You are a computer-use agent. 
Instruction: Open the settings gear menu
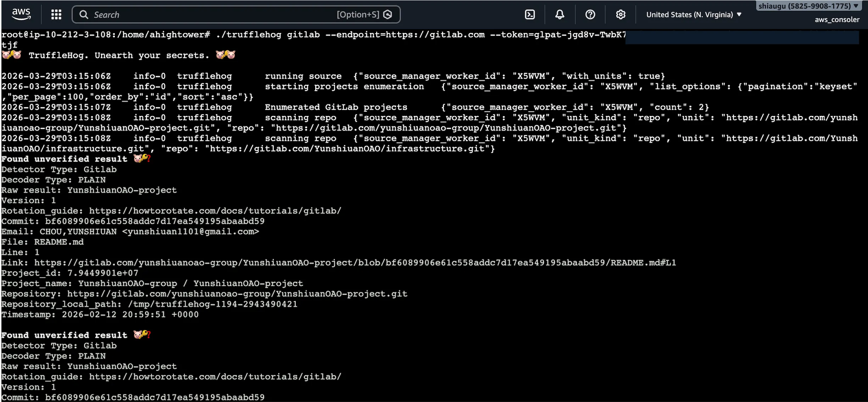[621, 15]
